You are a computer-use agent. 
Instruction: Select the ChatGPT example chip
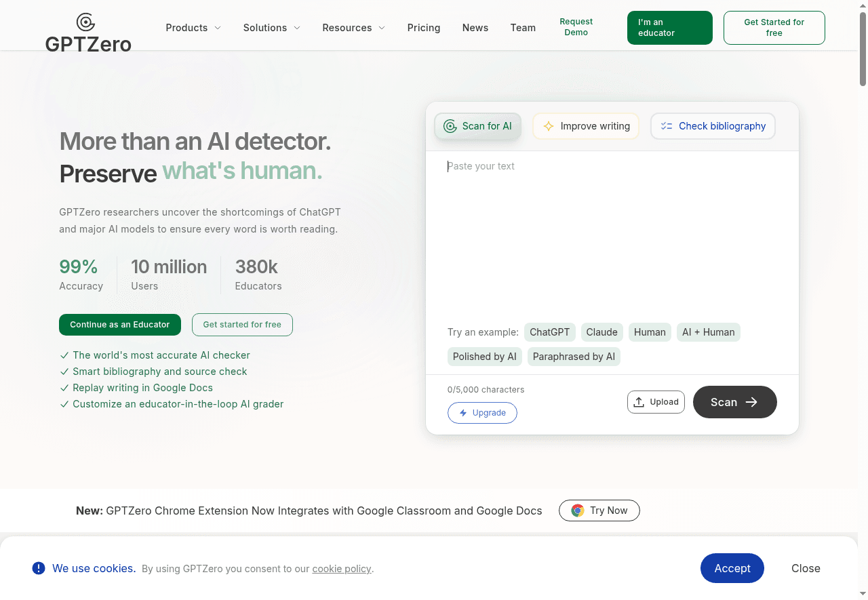(x=549, y=332)
